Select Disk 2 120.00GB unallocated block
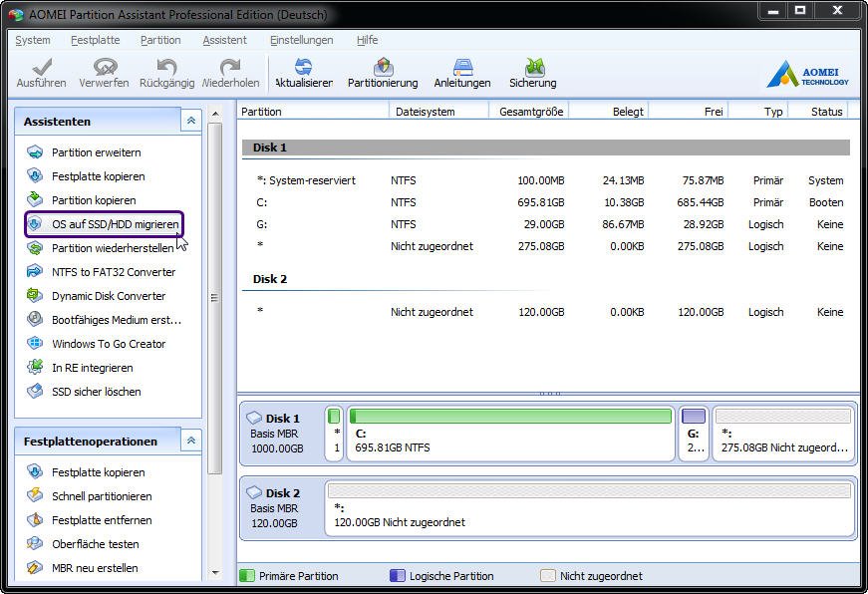Image resolution: width=868 pixels, height=594 pixels. coord(590,508)
